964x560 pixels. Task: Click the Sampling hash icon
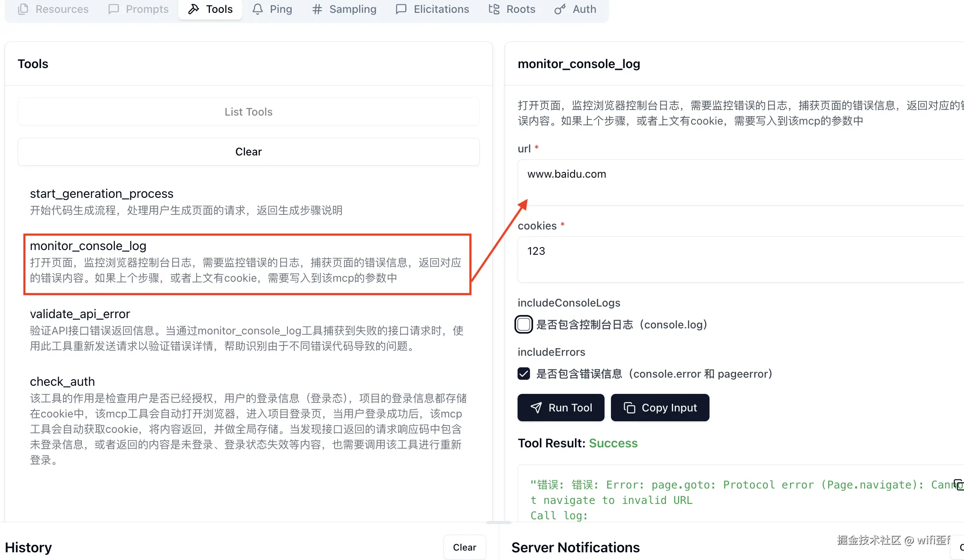tap(317, 9)
